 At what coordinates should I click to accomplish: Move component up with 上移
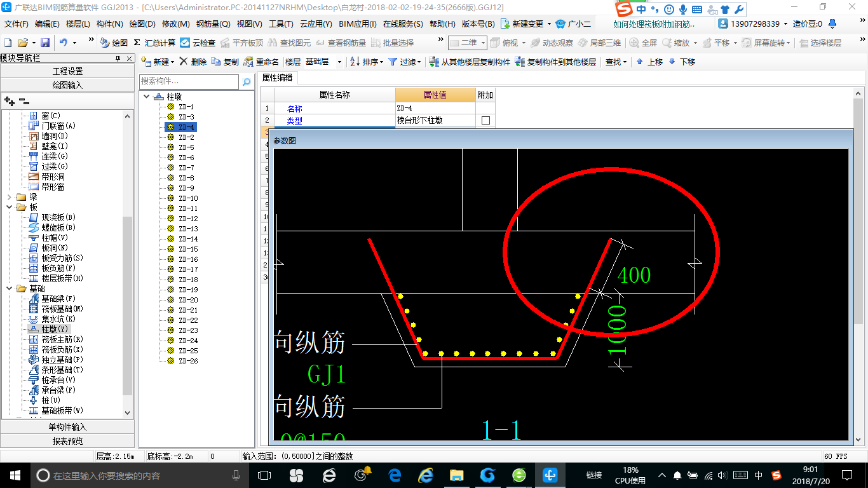649,62
